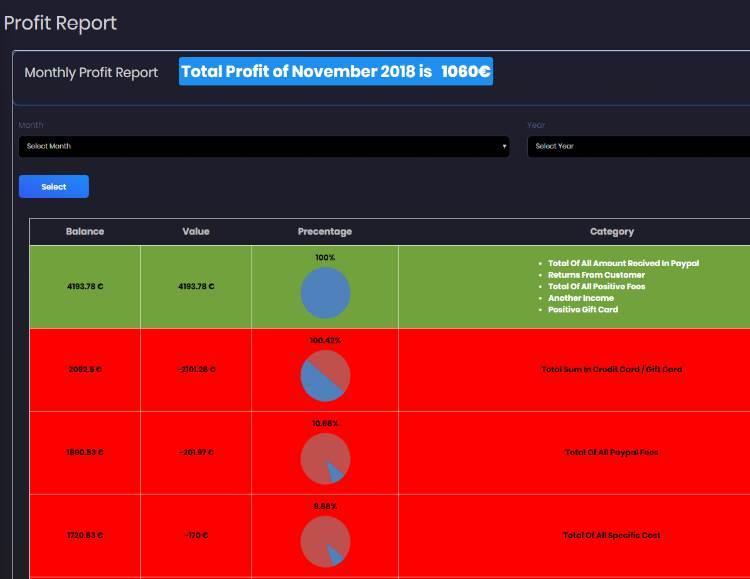Click the balance cell 4193.78 € in green row
Viewport: 750px width, 579px height.
click(85, 286)
